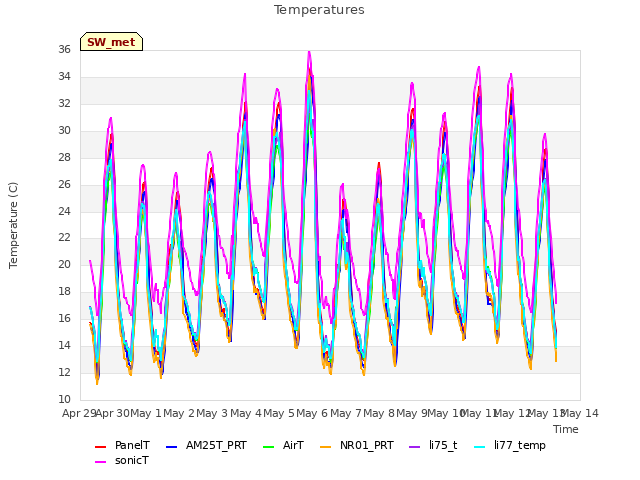
Task: Click the magenta sonicT legend swatch
Action: (100, 462)
